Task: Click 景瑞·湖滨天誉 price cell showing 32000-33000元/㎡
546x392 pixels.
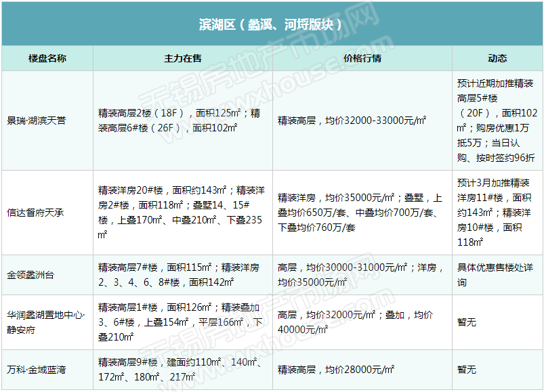Action: click(362, 121)
